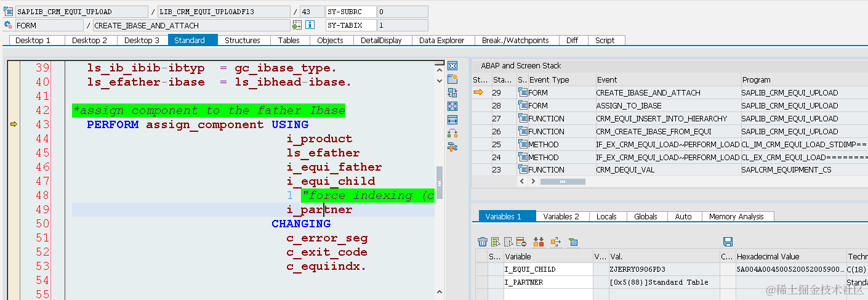This screenshot has width=868, height=300.
Task: Click the source icon in stack row 28
Action: click(x=523, y=105)
